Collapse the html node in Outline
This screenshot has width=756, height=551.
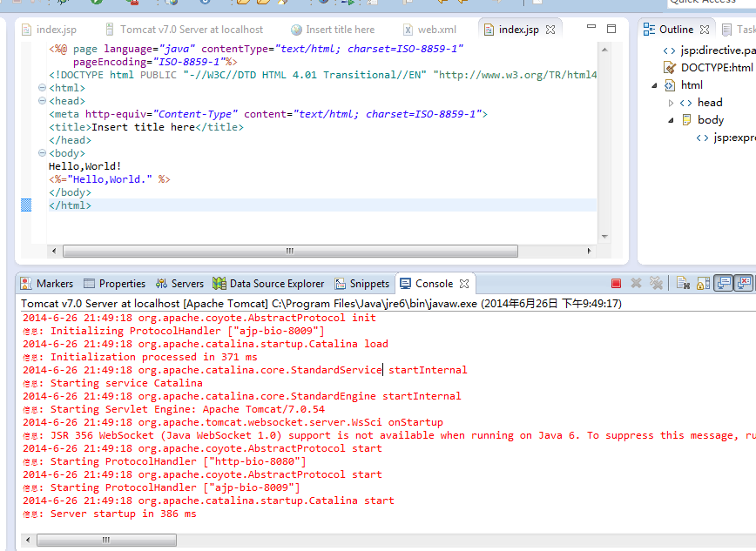click(x=654, y=85)
